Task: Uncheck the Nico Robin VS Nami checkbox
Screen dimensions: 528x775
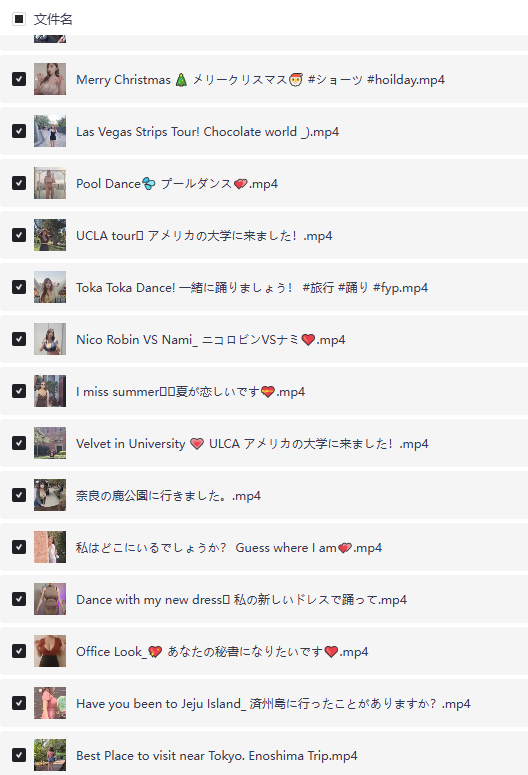Action: tap(19, 339)
